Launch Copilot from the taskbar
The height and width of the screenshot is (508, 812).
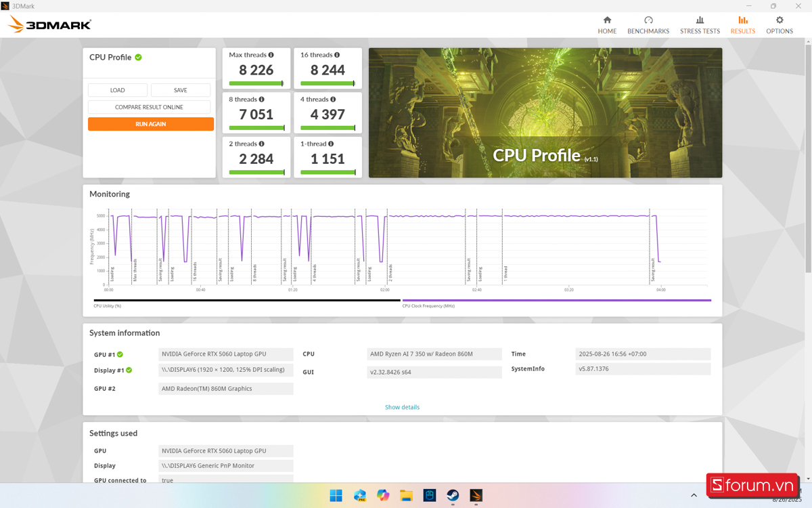coord(383,495)
